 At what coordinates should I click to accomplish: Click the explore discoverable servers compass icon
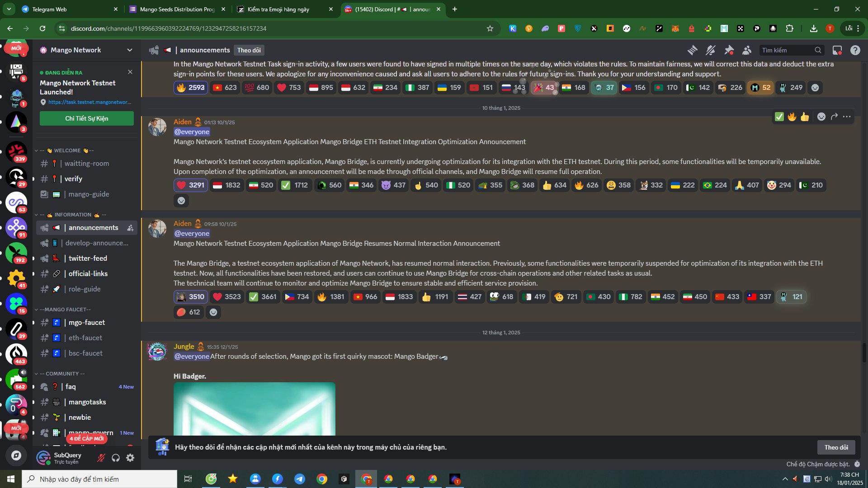click(x=16, y=455)
